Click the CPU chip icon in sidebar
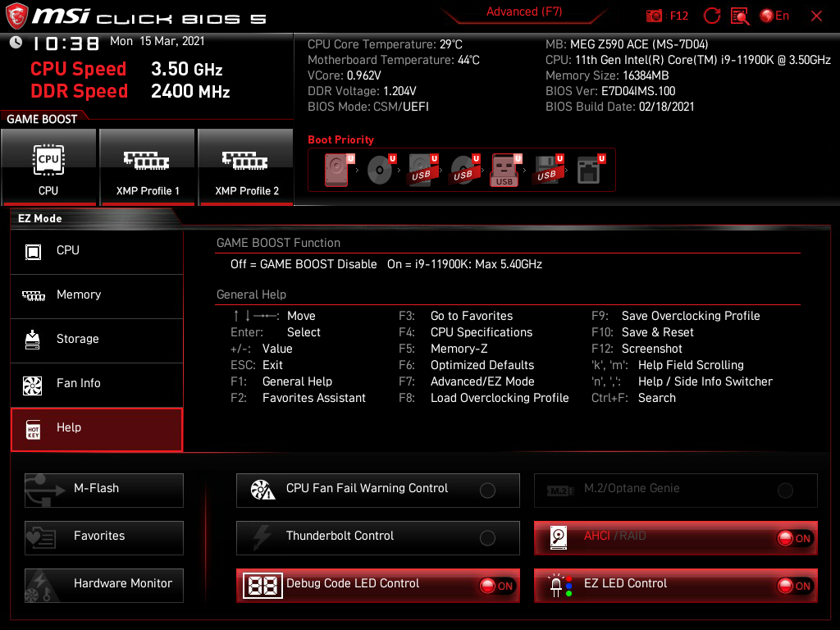This screenshot has width=840, height=630. coord(33,251)
